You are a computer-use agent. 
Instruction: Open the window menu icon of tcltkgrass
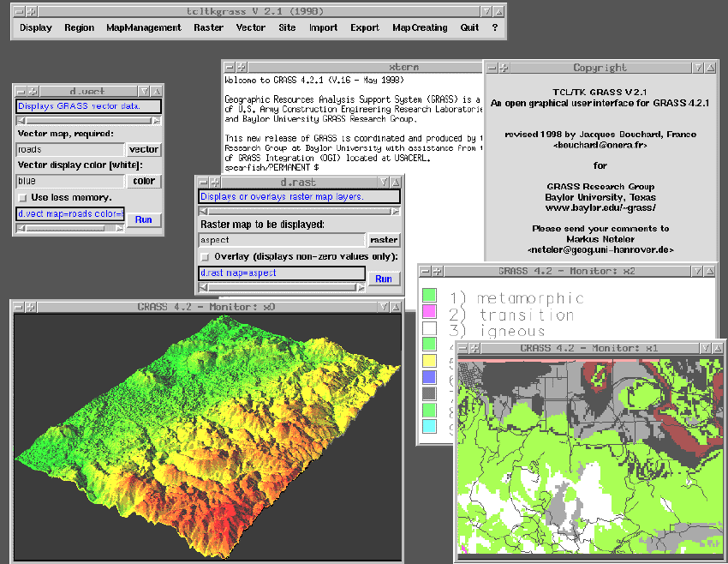20,11
